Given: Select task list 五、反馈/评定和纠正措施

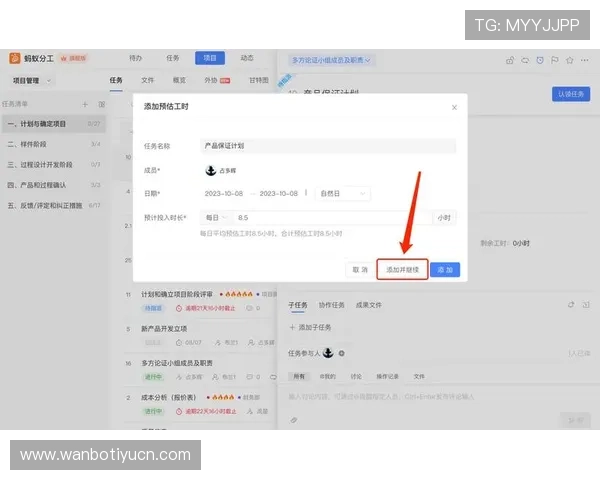Looking at the screenshot, I should (x=54, y=206).
